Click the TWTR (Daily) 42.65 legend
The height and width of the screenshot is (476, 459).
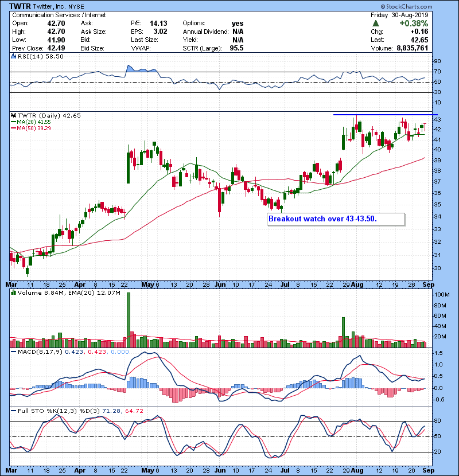(x=49, y=116)
